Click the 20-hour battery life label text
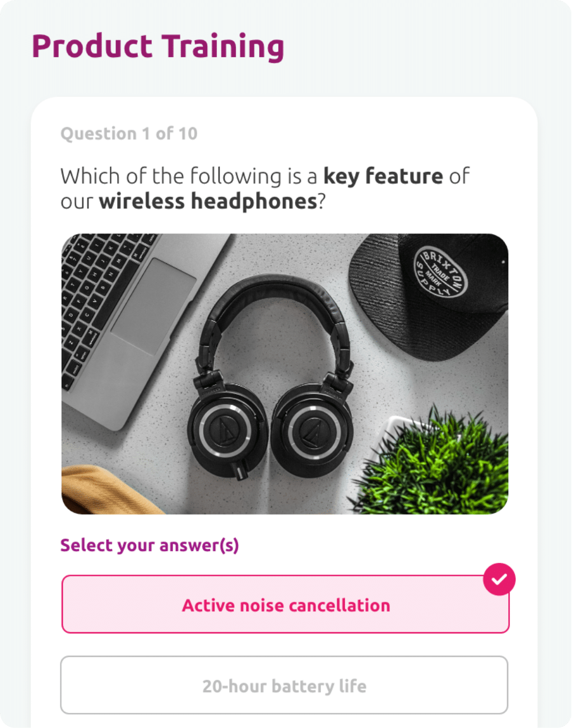The width and height of the screenshot is (572, 728). pos(284,686)
